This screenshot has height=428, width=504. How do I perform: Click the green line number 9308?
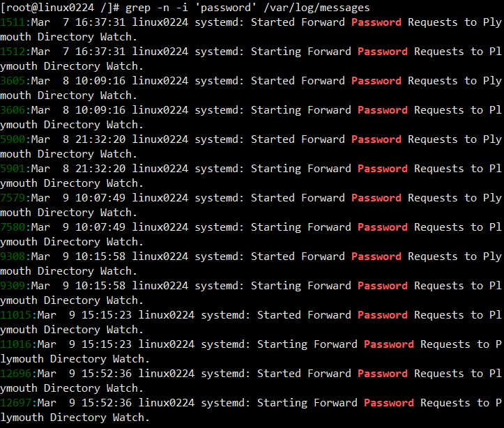click(x=13, y=256)
